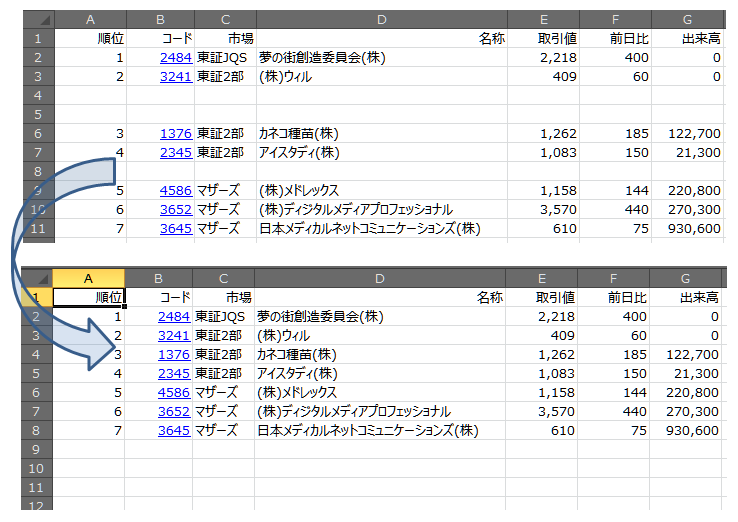This screenshot has width=738, height=522.
Task: Open link 3645 in bottom spreadsheet
Action: [174, 431]
